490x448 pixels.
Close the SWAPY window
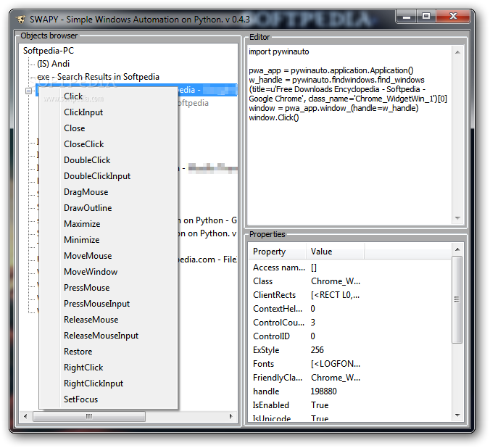(x=453, y=16)
